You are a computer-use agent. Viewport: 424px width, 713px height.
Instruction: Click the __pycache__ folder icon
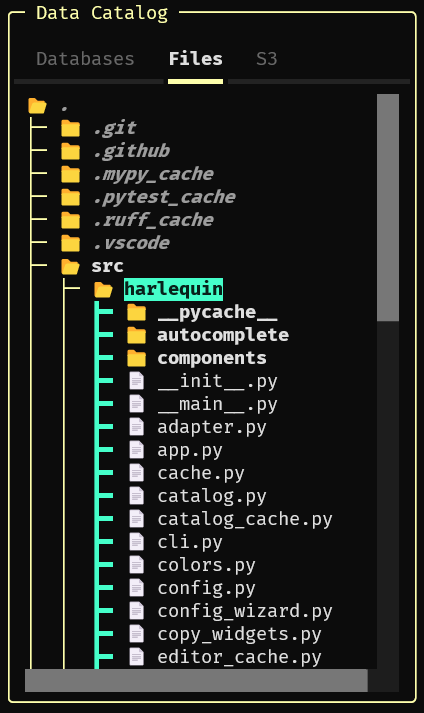click(136, 313)
